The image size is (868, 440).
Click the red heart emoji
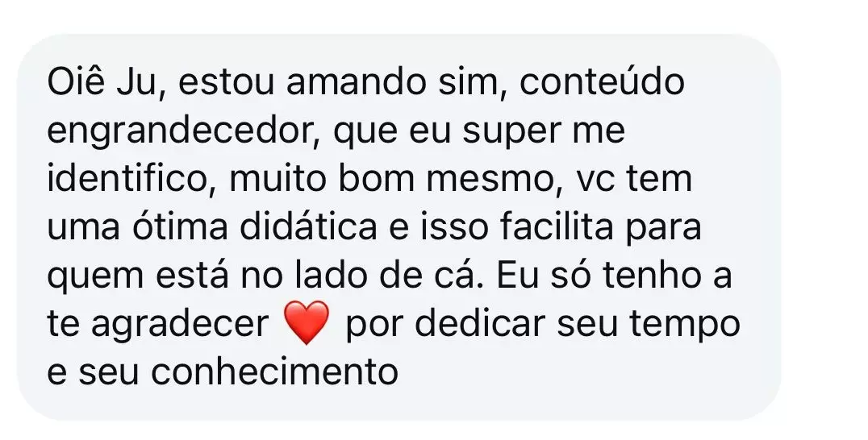click(x=307, y=324)
